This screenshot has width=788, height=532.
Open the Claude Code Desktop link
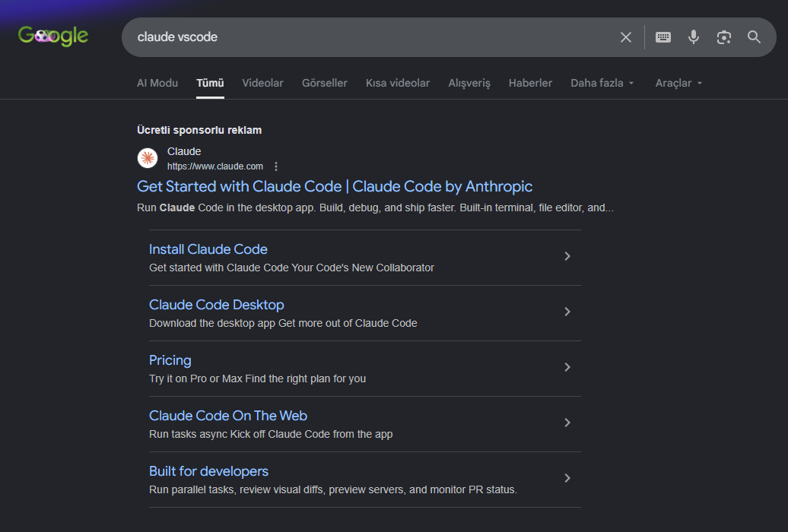point(217,305)
